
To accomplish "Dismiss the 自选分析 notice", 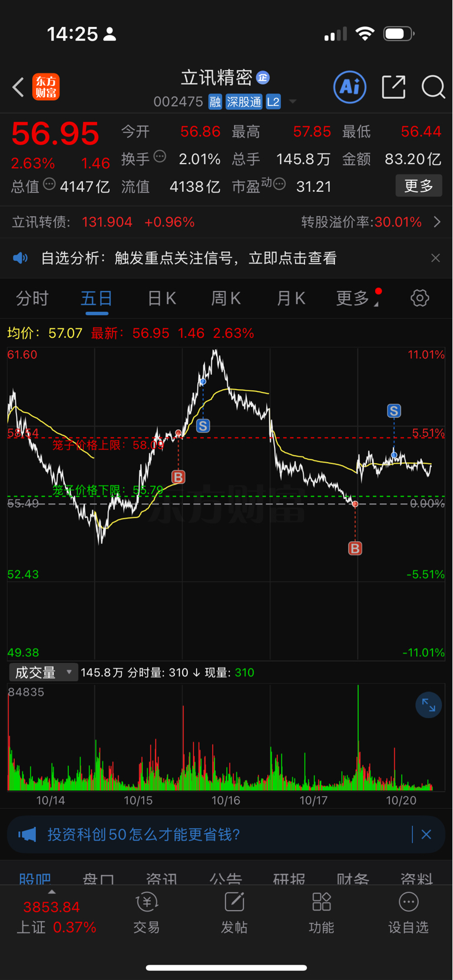I will tap(435, 258).
